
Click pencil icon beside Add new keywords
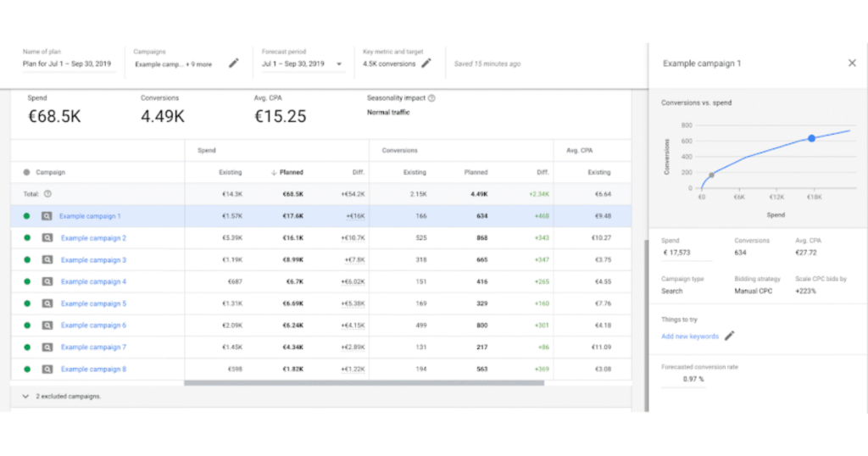[x=729, y=336]
